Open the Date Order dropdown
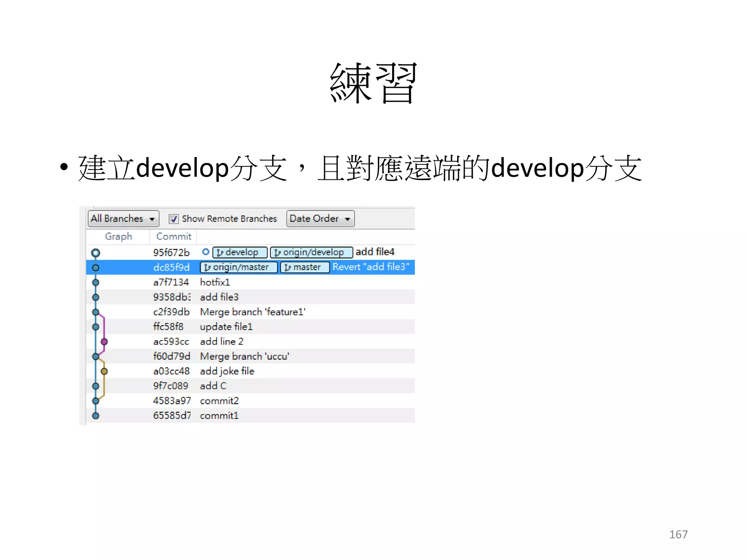This screenshot has width=747, height=560. click(x=320, y=219)
